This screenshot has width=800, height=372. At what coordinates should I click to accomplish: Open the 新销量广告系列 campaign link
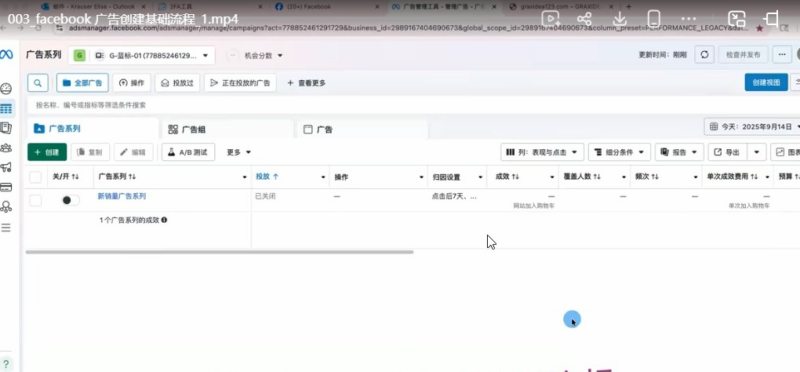[x=122, y=196]
